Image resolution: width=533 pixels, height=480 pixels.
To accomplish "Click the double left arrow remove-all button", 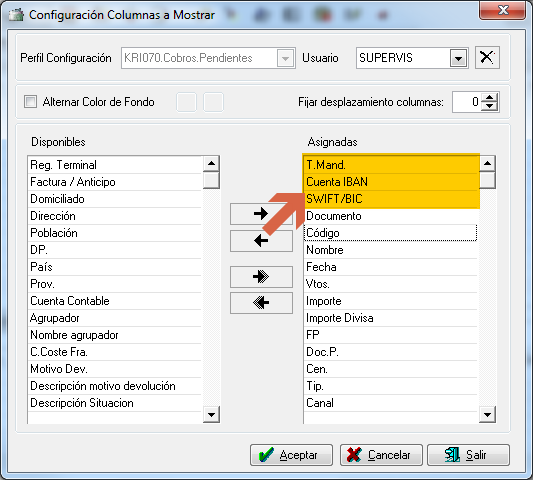I will click(261, 303).
